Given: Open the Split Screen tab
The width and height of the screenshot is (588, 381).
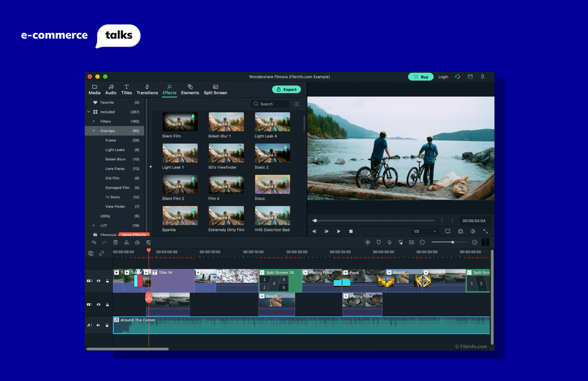Looking at the screenshot, I should [215, 89].
